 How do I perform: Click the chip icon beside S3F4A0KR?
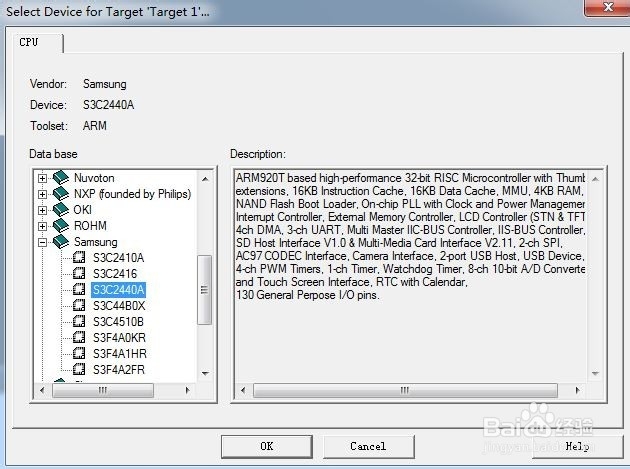(79, 337)
